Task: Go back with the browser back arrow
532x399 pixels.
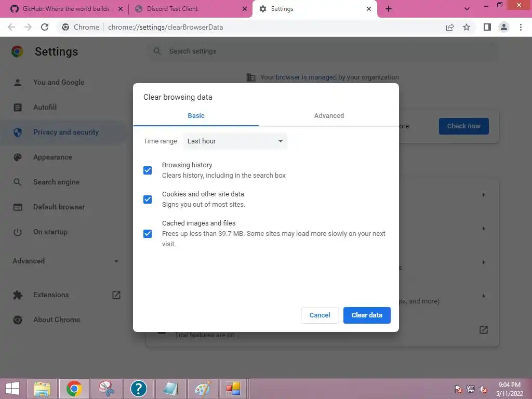Action: tap(11, 27)
